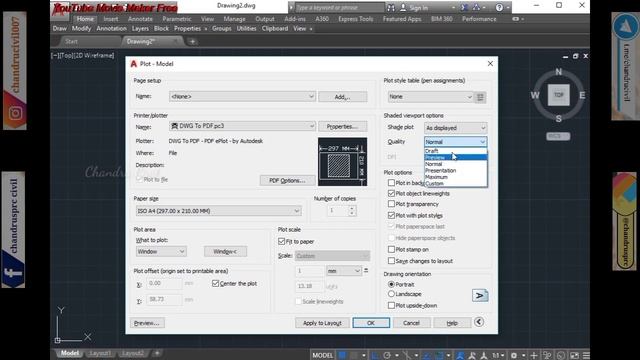Switch to the Parametric ribbon tab
This screenshot has width=640, height=360.
(177, 19)
